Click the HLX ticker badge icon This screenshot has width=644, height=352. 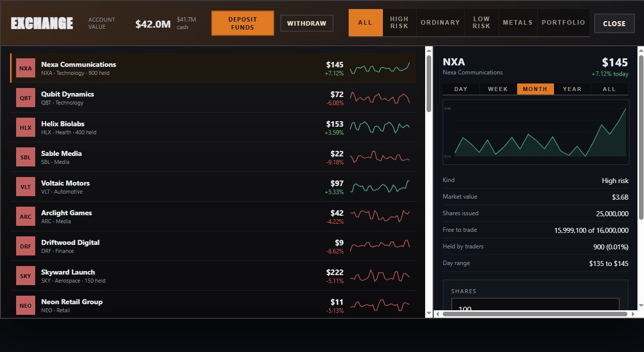coord(26,127)
